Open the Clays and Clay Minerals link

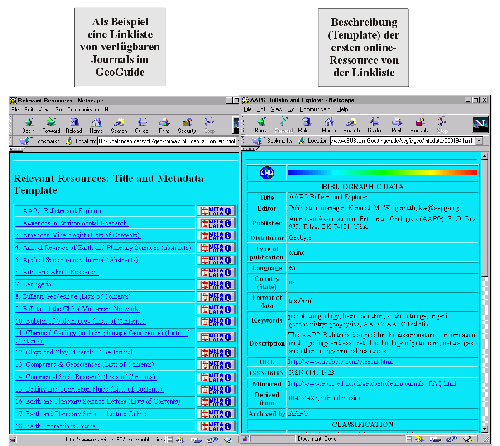pos(74,352)
